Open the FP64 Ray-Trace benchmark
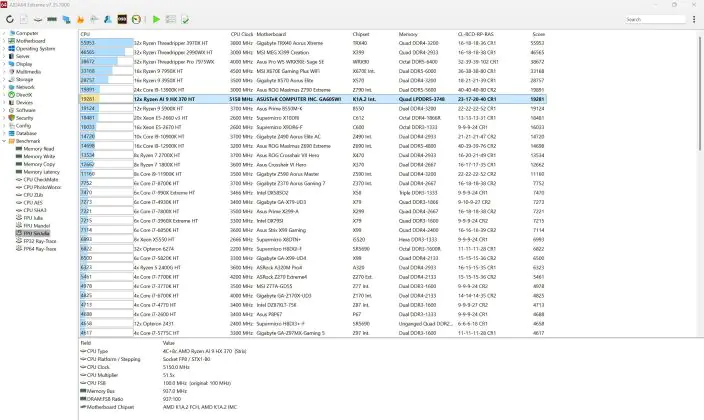The image size is (704, 420). tap(40, 248)
